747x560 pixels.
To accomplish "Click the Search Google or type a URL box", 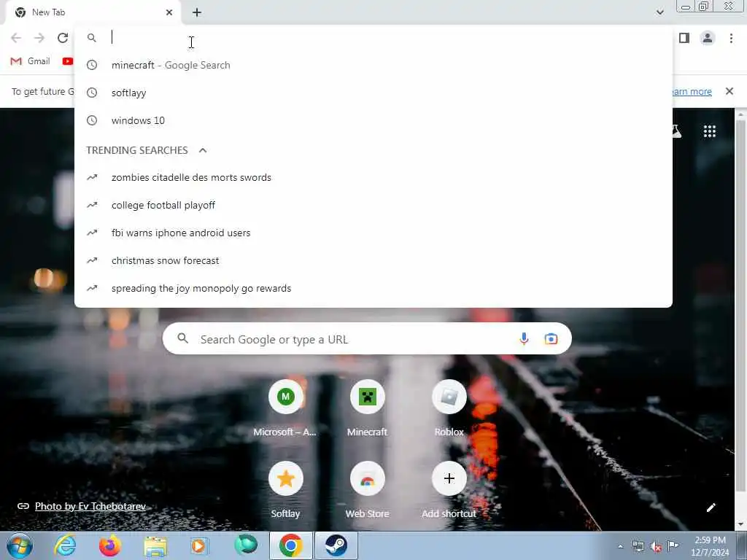I will coord(367,339).
